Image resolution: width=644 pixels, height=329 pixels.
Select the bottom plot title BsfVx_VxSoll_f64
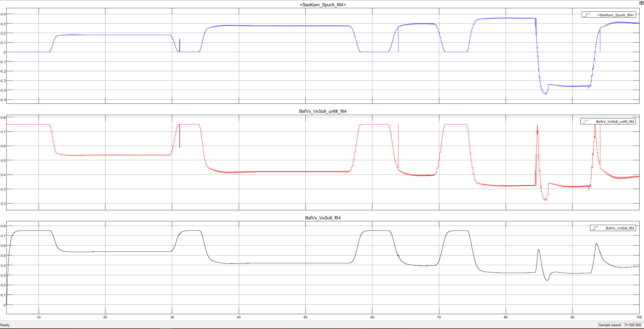[x=323, y=218]
